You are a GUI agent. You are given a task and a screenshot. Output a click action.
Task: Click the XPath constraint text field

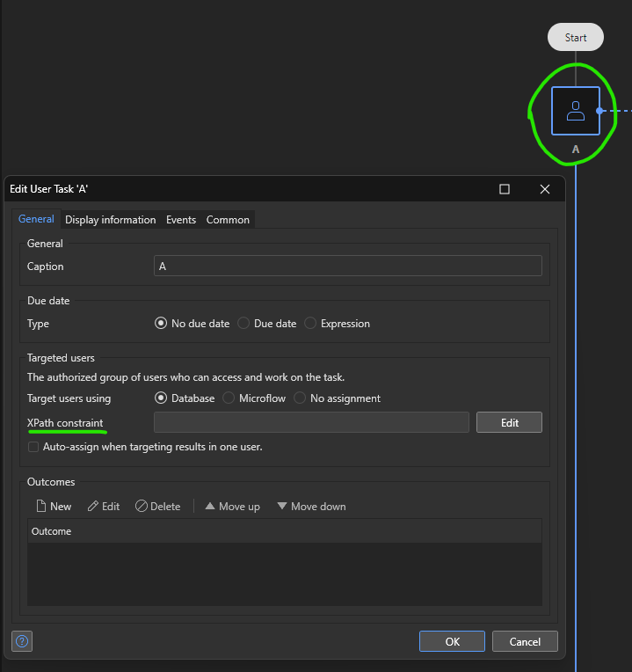click(311, 422)
